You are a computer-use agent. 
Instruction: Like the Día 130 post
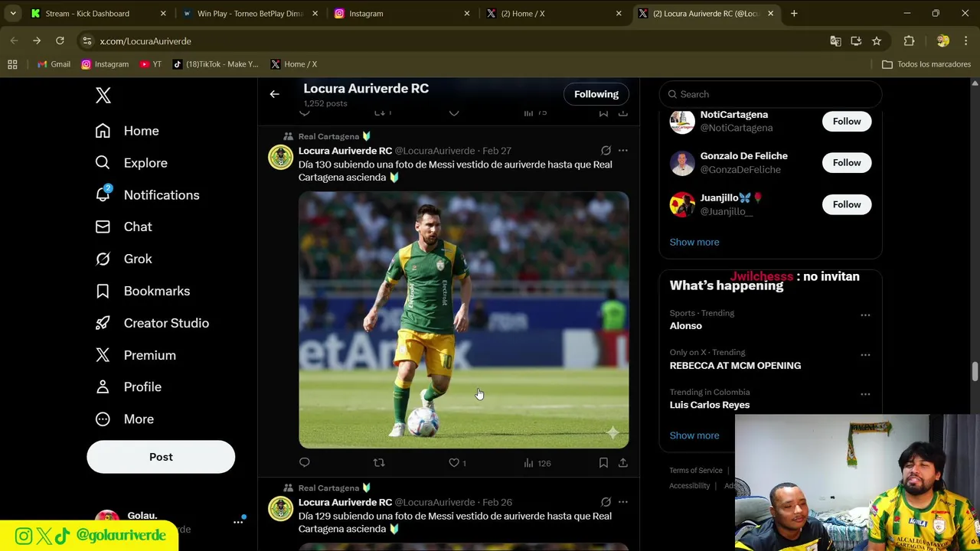(454, 462)
